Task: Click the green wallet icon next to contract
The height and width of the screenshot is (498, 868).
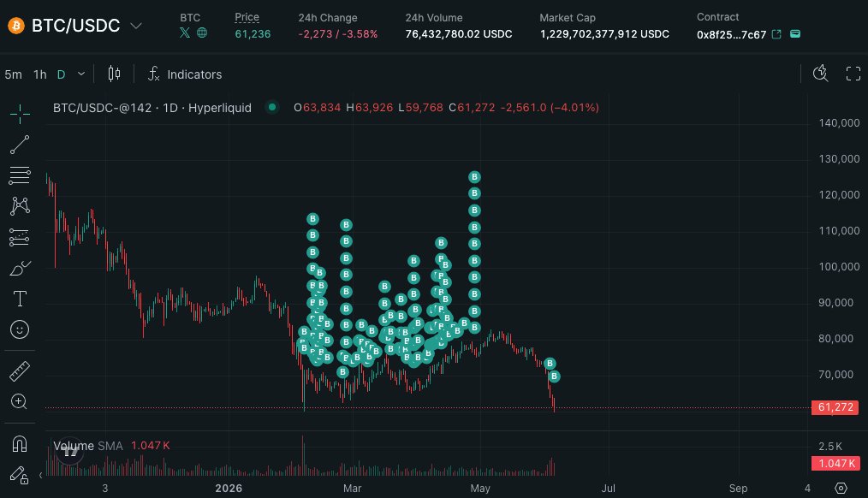Action: point(795,33)
